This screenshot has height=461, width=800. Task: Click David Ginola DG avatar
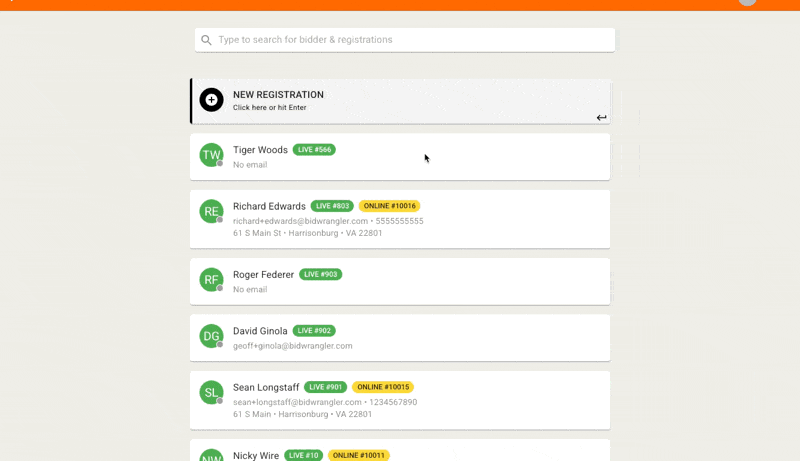tap(211, 337)
